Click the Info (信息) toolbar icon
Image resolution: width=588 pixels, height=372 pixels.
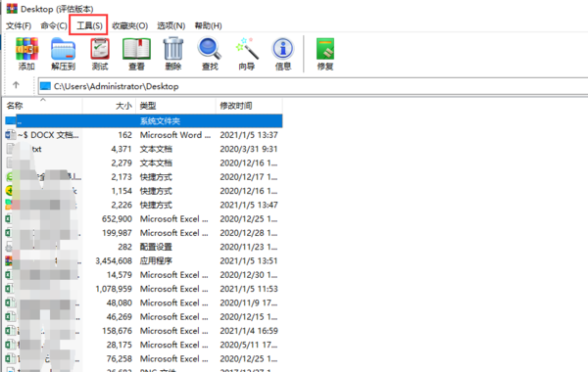click(283, 49)
